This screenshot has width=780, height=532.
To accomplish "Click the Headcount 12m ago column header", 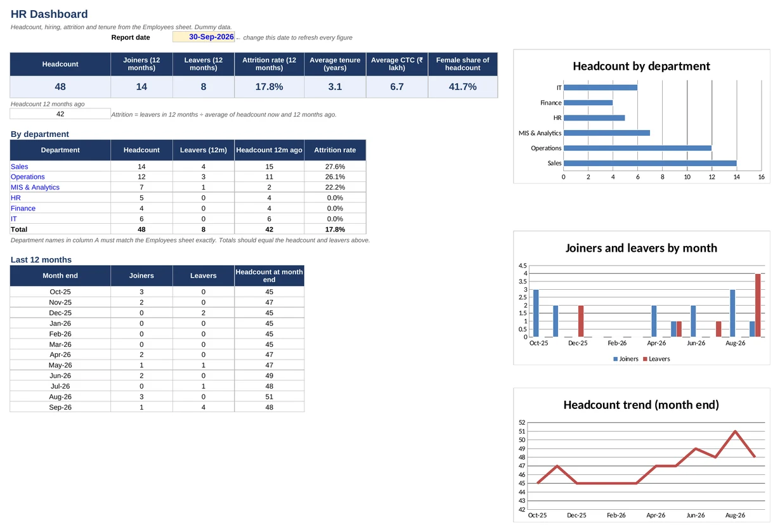I will [270, 150].
